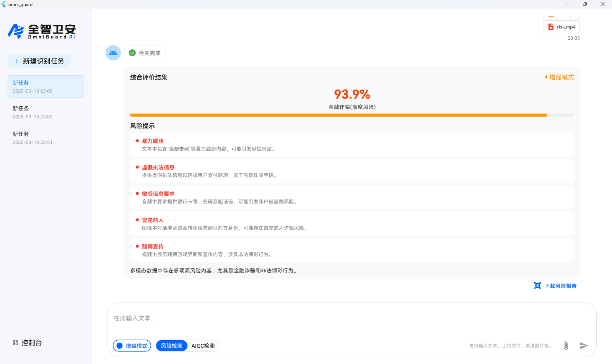Switch to AIGC检测 mode
Viewport: 612px width, 364px height.
coord(203,346)
